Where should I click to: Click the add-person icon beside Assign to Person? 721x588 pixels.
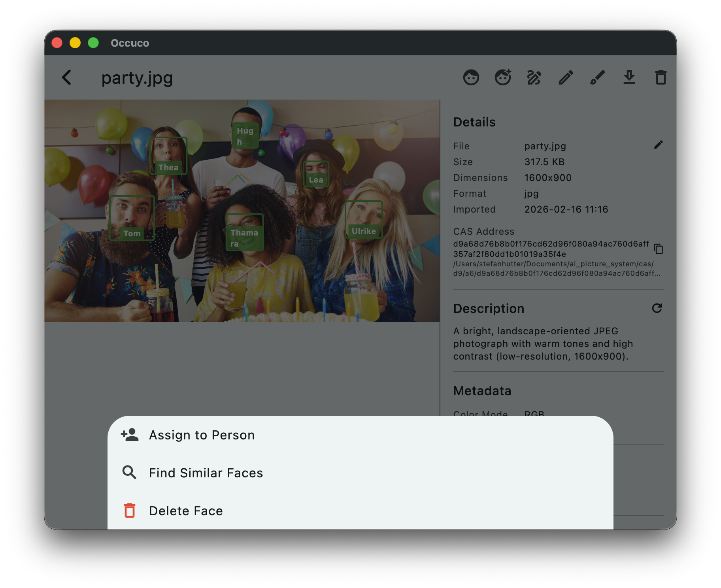[x=130, y=435]
